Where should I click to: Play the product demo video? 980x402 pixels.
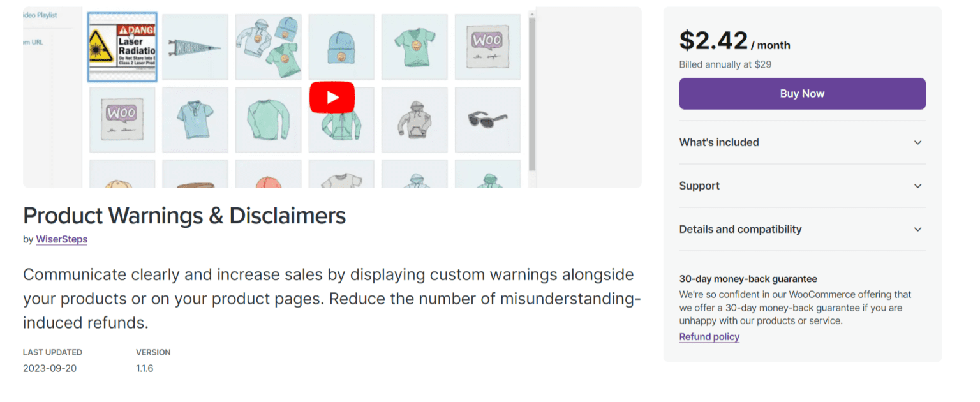(x=332, y=96)
